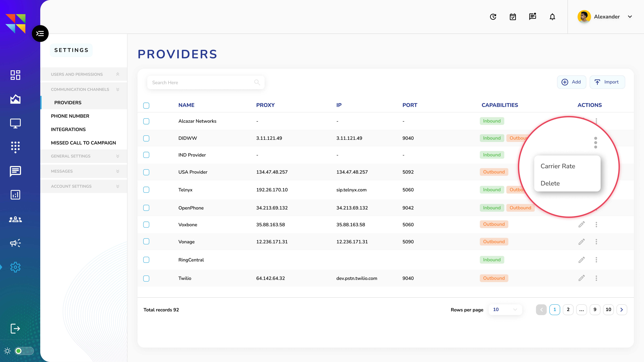644x362 pixels.
Task: Check the Twilio row checkbox
Action: coord(146,278)
